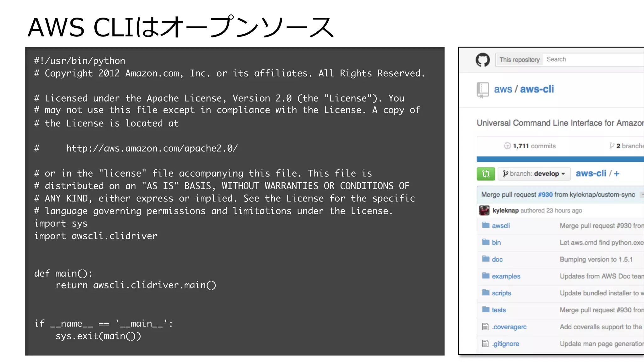Click the awscli folder icon
This screenshot has width=644, height=362.
pyautogui.click(x=486, y=225)
